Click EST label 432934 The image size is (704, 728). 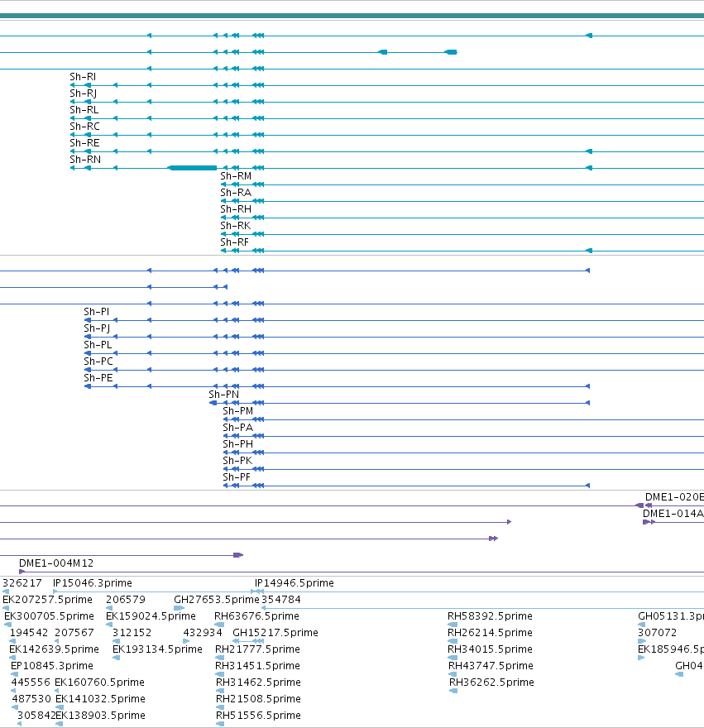(x=203, y=632)
